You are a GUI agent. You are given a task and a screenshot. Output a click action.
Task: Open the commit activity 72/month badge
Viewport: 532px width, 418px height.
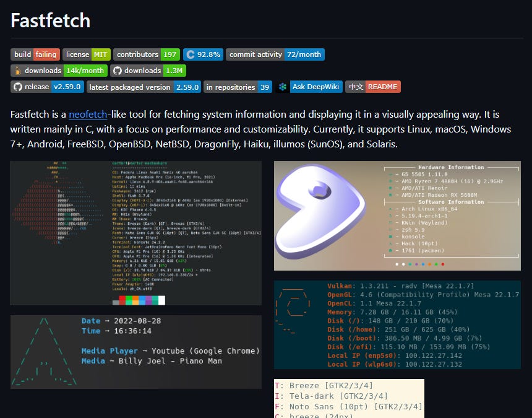pos(275,54)
